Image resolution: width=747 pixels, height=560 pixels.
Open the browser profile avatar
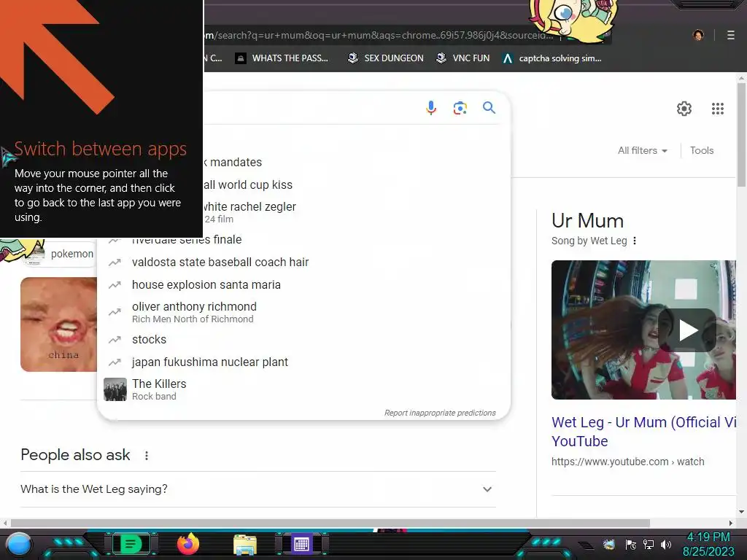coord(698,35)
